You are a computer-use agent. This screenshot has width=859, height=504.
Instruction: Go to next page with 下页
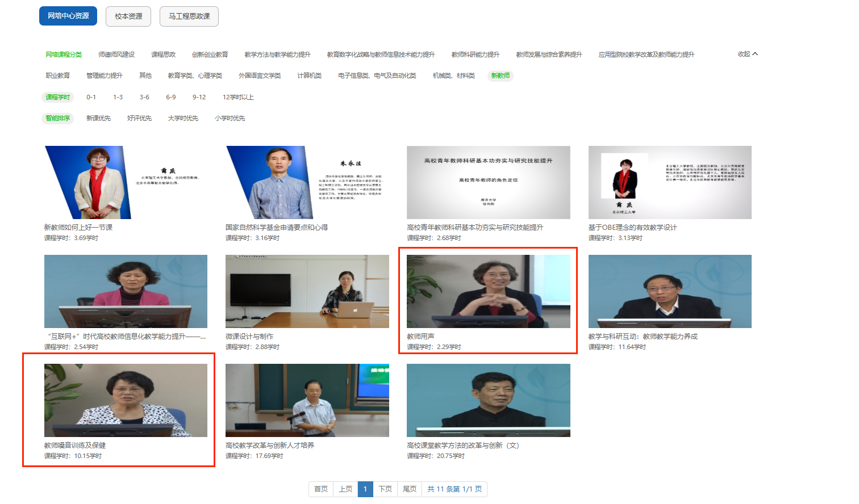pyautogui.click(x=385, y=489)
